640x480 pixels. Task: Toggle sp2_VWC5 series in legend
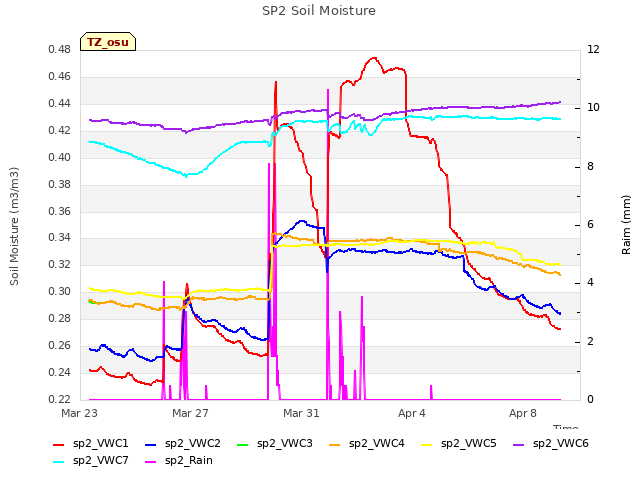(x=459, y=444)
